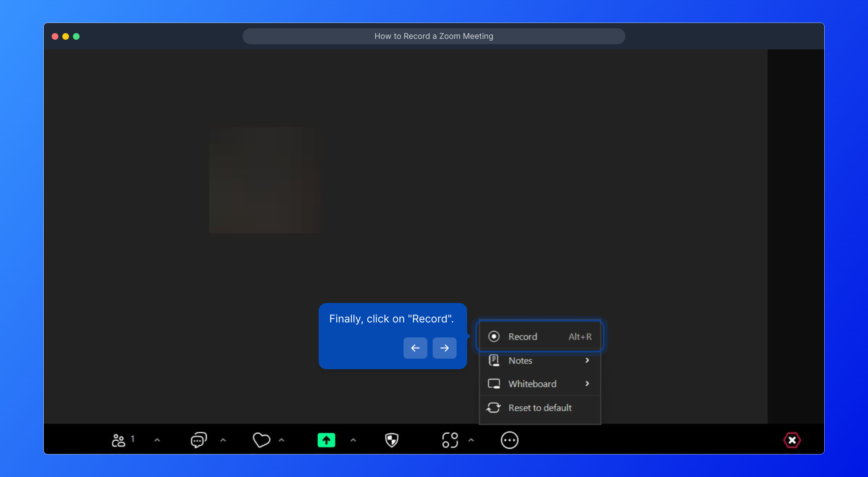
Task: Expand the caret next to Reactions
Action: tap(282, 440)
